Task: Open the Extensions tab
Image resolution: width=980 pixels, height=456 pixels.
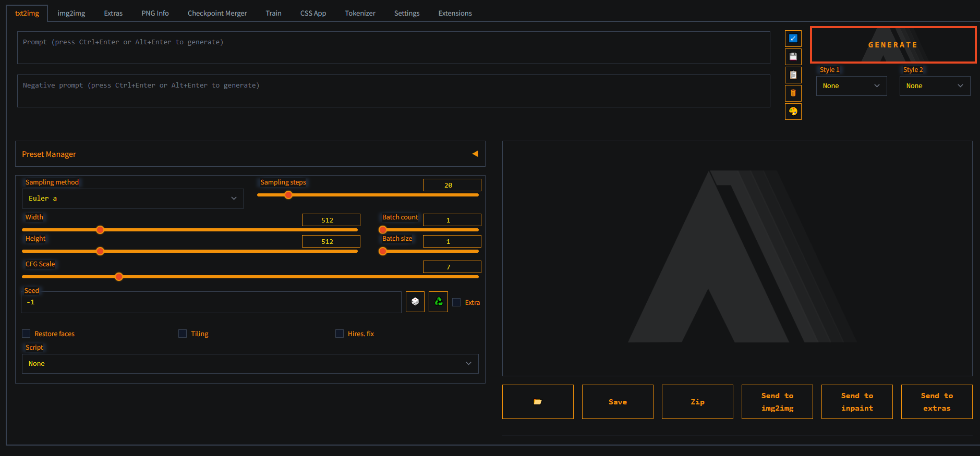Action: (455, 13)
